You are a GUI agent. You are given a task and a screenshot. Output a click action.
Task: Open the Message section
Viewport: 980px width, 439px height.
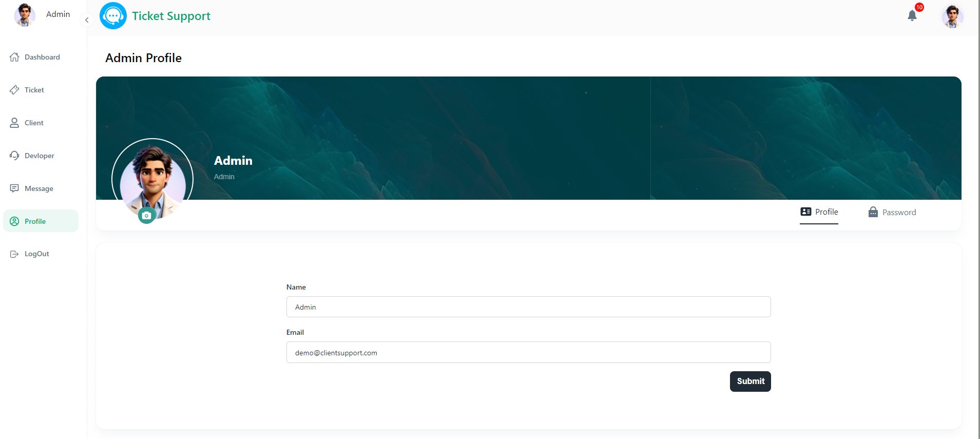[41, 188]
